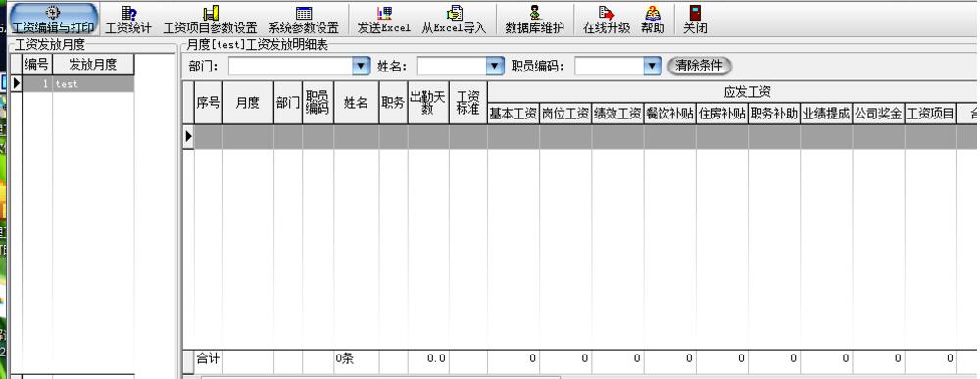
Task: Expand the 姓名 dropdown arrow
Action: 495,66
